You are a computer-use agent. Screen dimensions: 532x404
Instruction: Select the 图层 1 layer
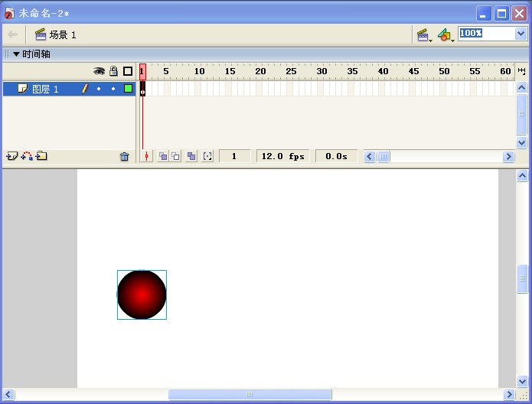(46, 89)
